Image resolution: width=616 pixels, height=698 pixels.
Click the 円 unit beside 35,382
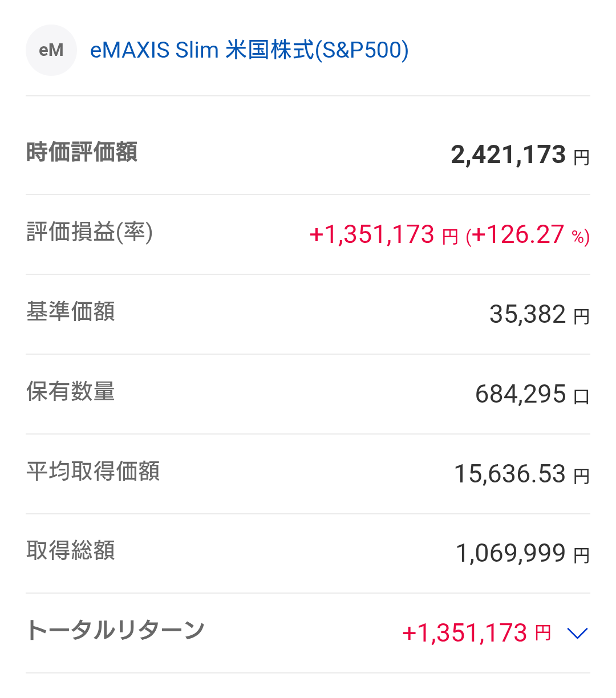(581, 317)
